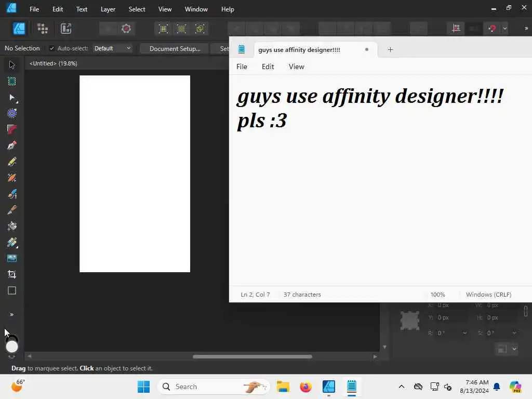532x399 pixels.
Task: Click the horizontal canvas scrollbar thumb
Action: click(252, 356)
